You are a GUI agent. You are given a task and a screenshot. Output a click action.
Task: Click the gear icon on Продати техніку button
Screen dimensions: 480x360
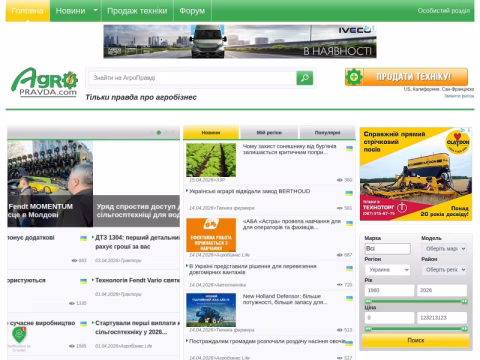pos(354,77)
